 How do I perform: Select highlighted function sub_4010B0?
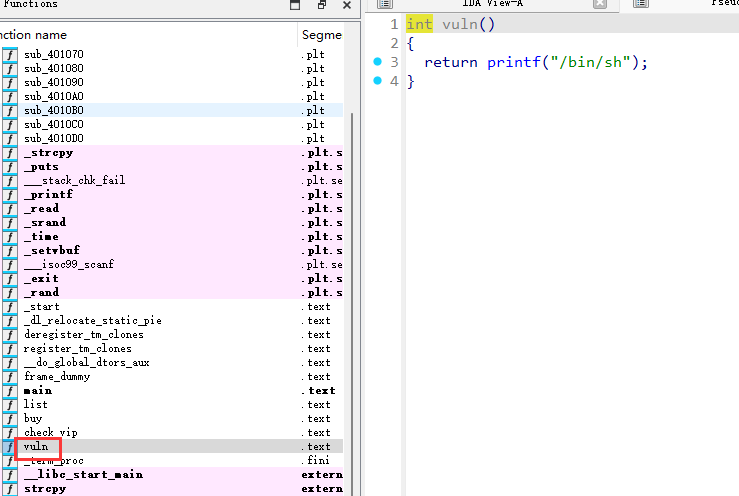tap(172, 110)
